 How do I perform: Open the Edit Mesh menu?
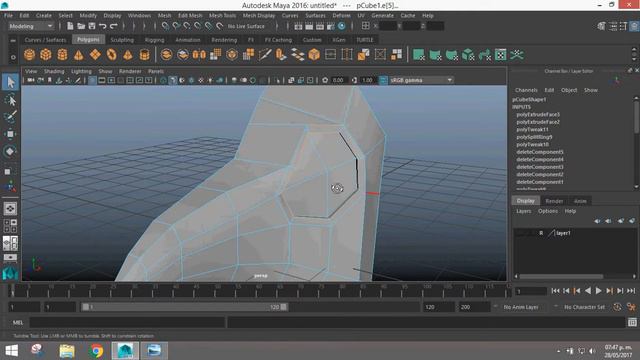point(190,16)
